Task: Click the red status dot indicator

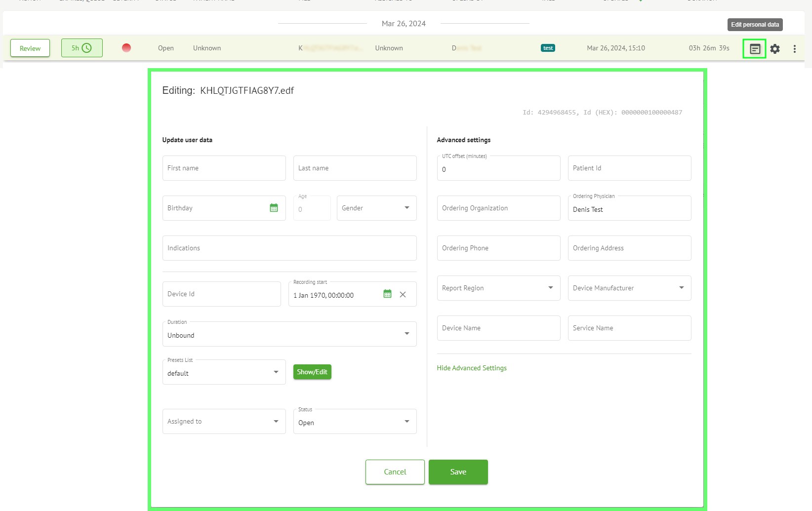Action: (x=126, y=48)
